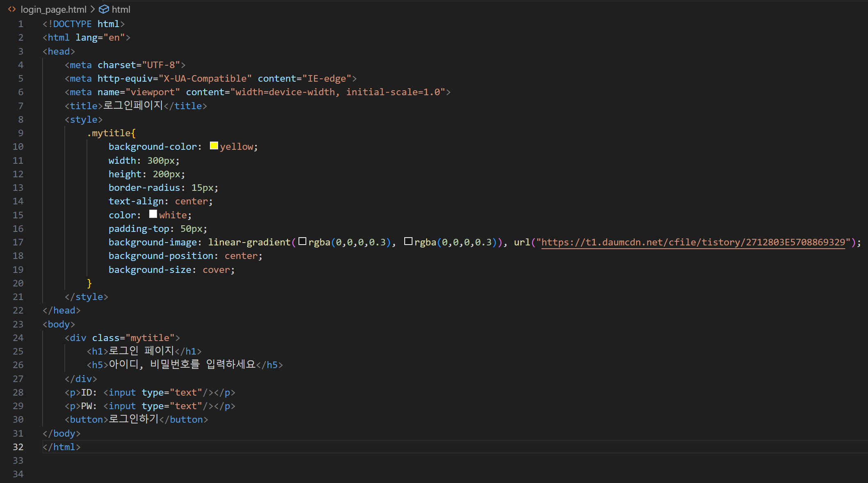Viewport: 868px width, 483px height.
Task: Click the ID: input line
Action: coord(150,392)
